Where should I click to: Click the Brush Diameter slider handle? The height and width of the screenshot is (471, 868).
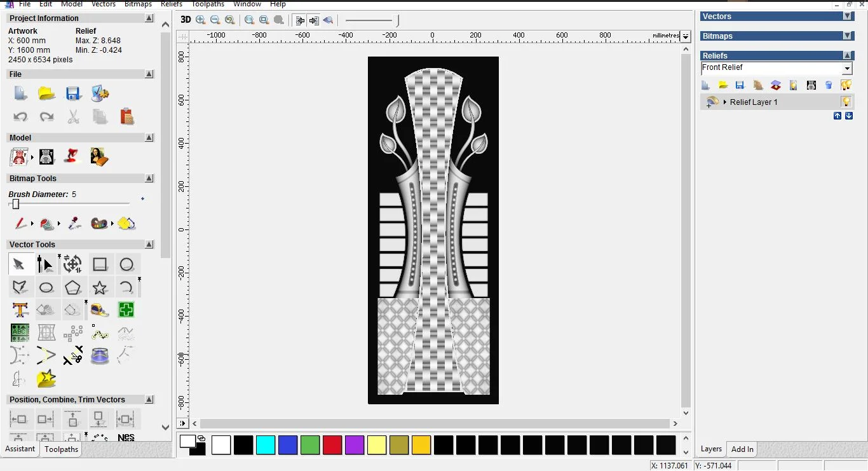tap(16, 204)
